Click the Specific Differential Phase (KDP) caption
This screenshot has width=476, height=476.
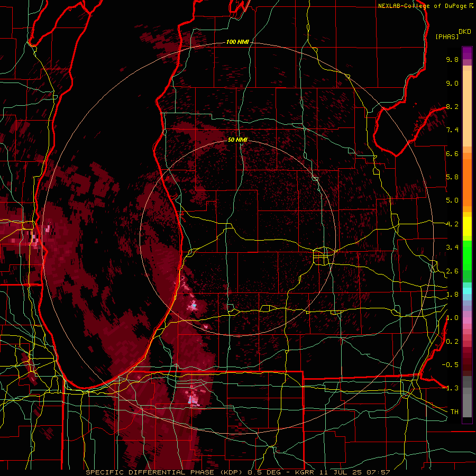pos(238,472)
